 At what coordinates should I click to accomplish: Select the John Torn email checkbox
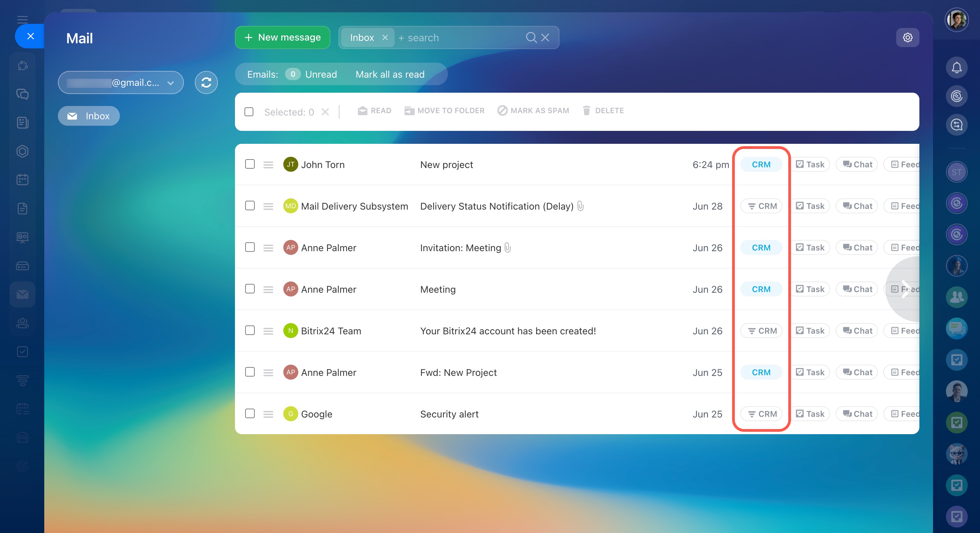click(x=250, y=164)
